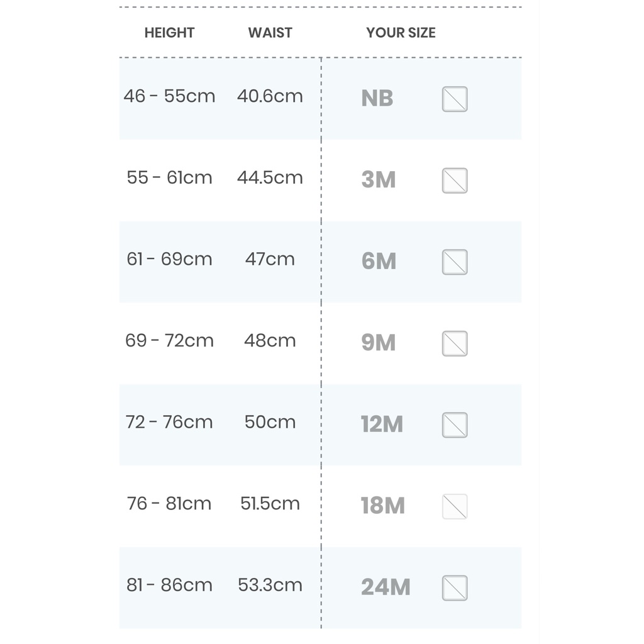Click the WAIST column header
Screen dimensions: 644x644
[270, 33]
